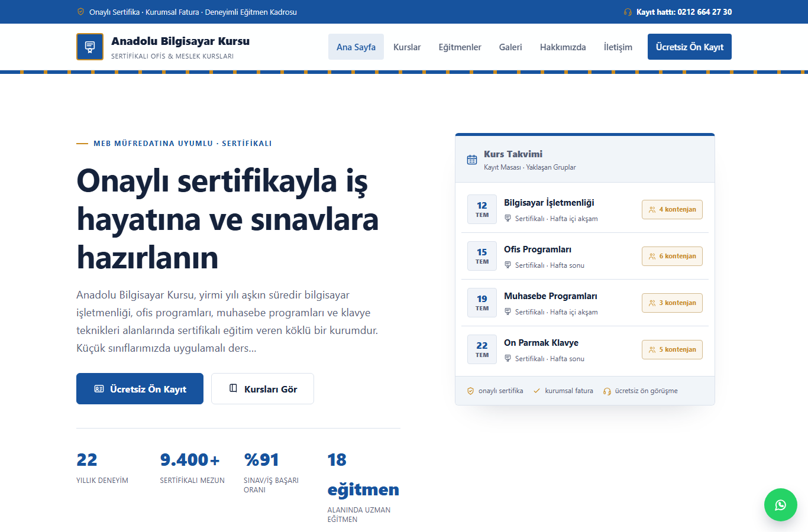Select the Ofis Programları course row

tap(585, 256)
